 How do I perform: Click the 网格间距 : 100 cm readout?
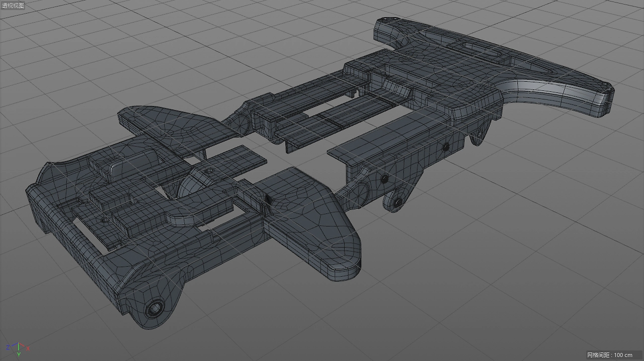(x=609, y=355)
